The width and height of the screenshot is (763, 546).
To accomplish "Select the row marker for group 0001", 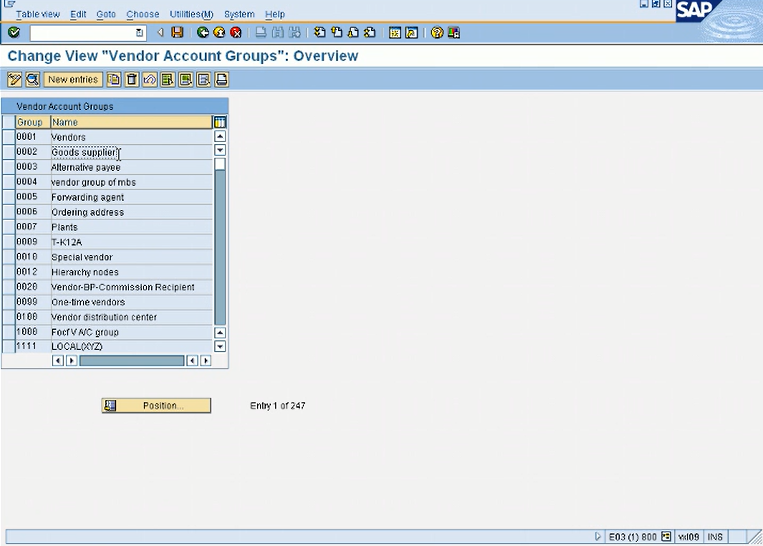I will tap(9, 137).
